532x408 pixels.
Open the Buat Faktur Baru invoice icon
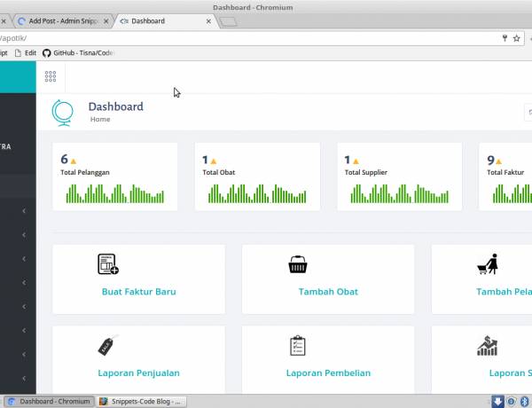[108, 263]
